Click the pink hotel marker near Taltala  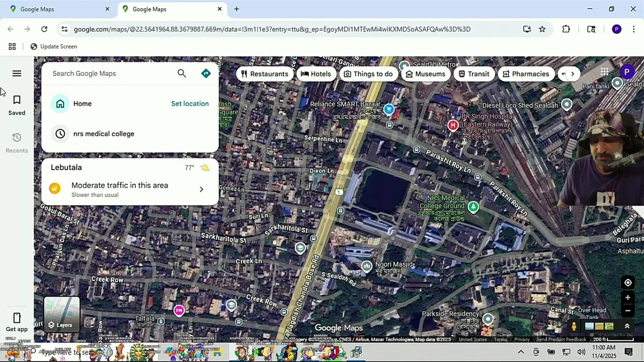click(x=179, y=310)
